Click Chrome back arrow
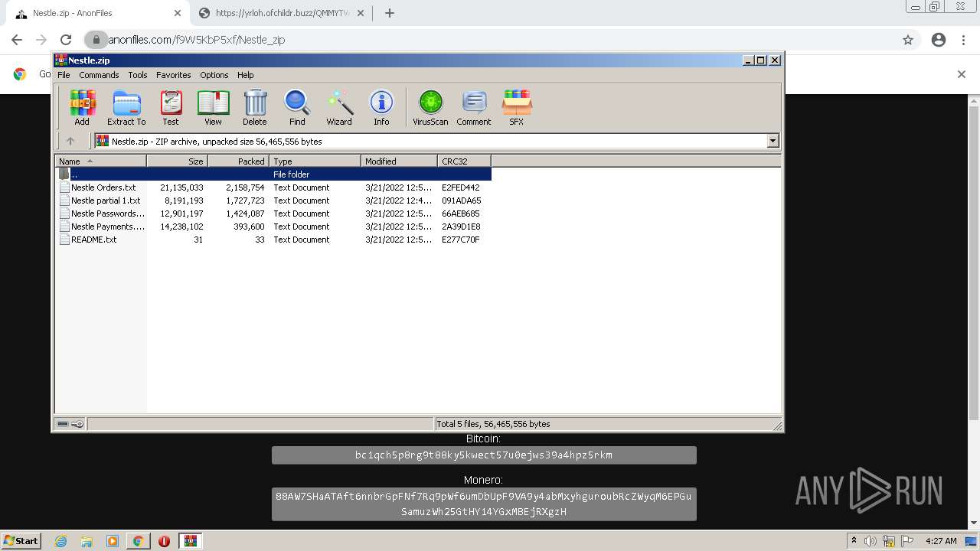The image size is (980, 551). click(x=17, y=40)
